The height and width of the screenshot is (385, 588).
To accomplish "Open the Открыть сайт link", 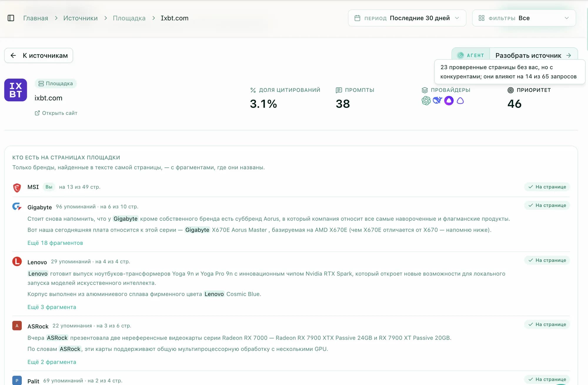I will click(56, 113).
